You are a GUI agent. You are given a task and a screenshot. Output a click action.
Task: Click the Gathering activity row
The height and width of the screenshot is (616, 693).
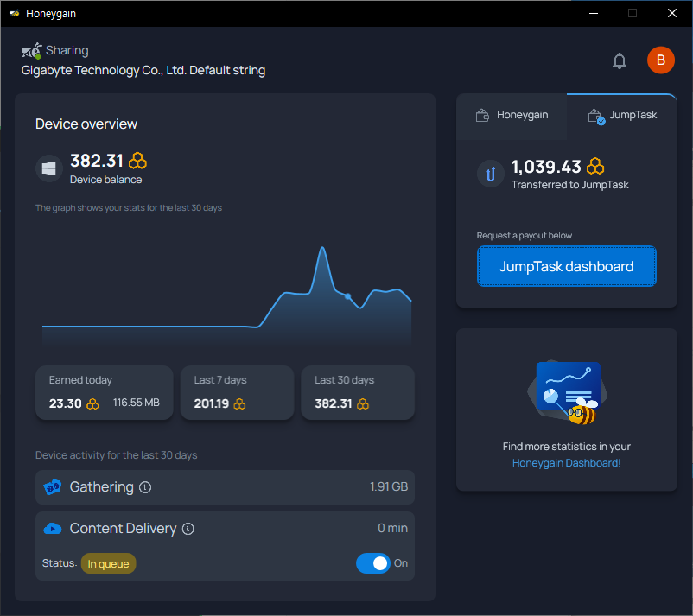point(225,487)
